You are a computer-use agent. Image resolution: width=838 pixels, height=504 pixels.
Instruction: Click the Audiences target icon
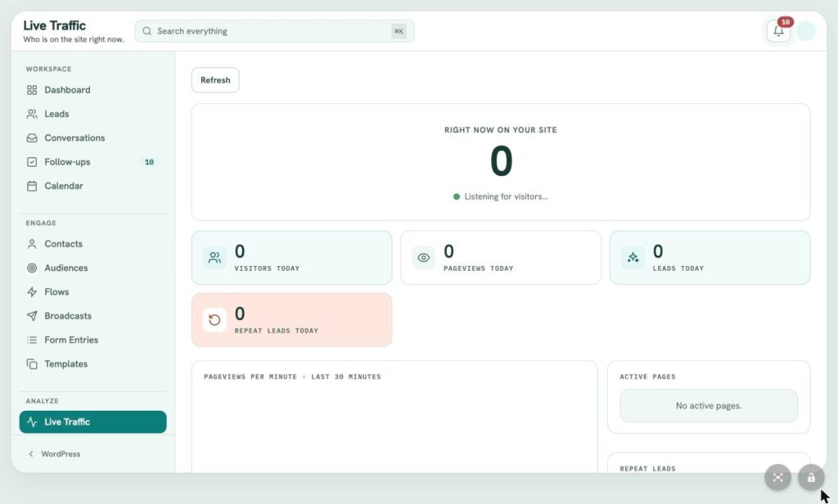[32, 268]
